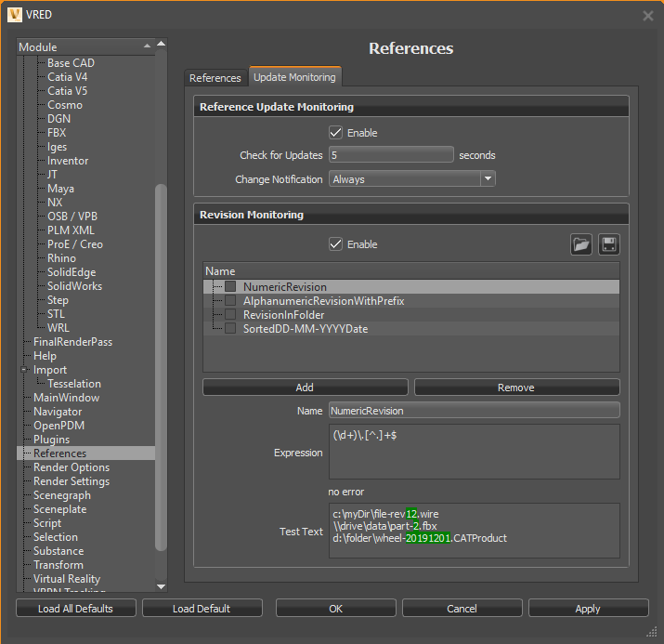Toggle Reference Update Monitoring Enable checkbox

(x=335, y=133)
